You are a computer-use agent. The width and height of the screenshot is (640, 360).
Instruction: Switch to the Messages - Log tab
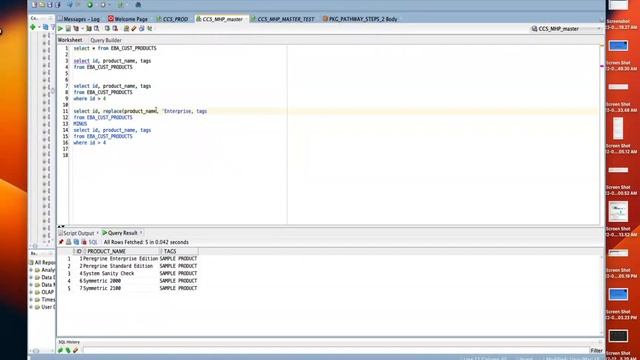click(x=79, y=19)
